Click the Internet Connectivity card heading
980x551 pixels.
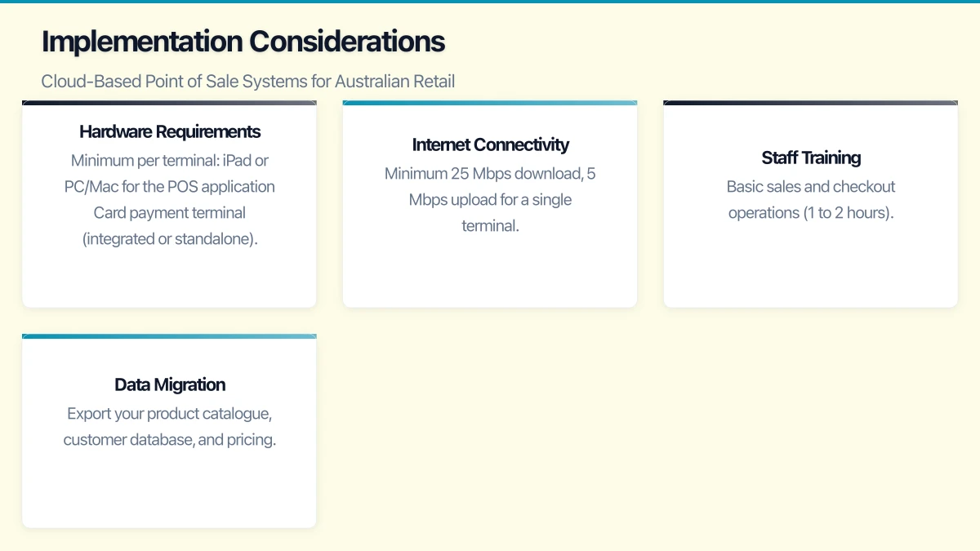click(490, 144)
